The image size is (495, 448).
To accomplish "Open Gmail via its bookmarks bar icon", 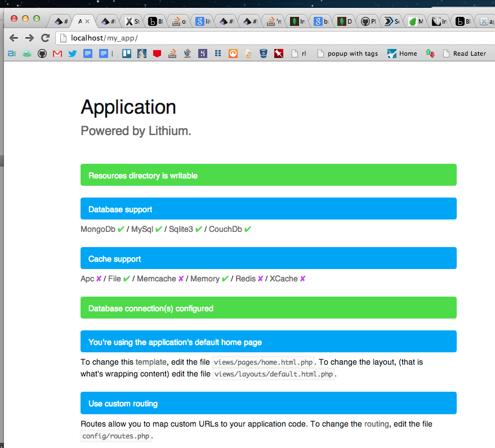I will [x=57, y=53].
